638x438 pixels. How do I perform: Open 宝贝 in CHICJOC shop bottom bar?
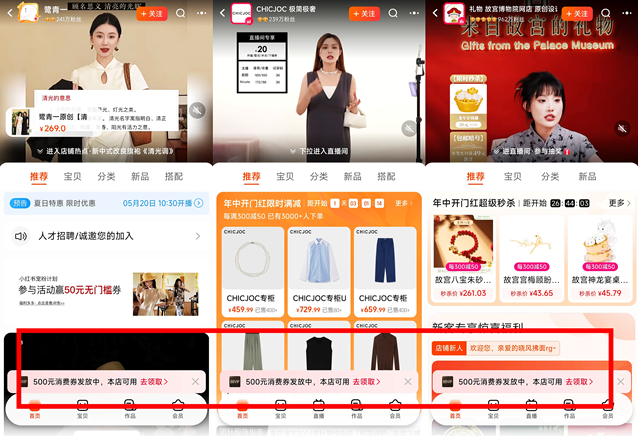tap(281, 409)
